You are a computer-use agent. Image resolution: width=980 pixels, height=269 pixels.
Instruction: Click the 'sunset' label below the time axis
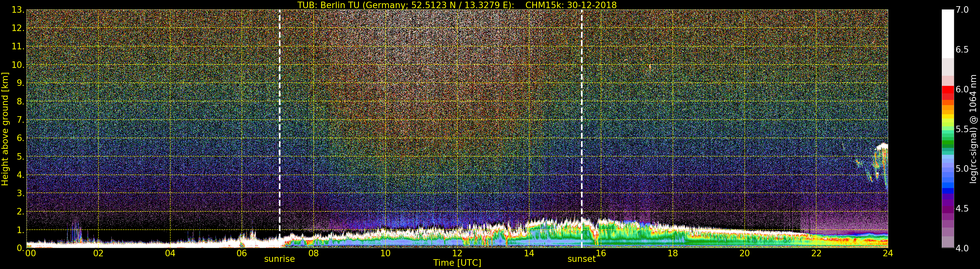[x=581, y=259]
